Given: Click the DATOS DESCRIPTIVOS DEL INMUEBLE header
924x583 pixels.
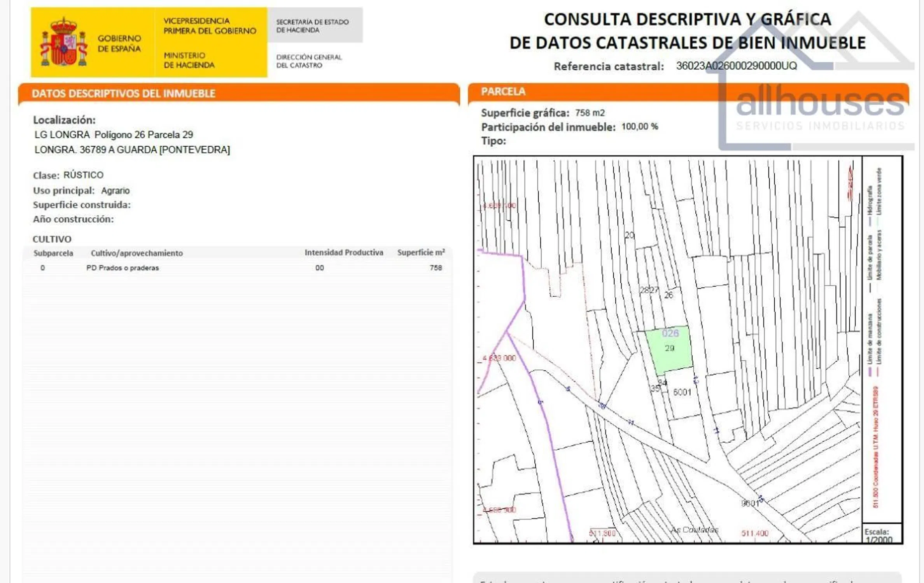Looking at the screenshot, I should [123, 94].
